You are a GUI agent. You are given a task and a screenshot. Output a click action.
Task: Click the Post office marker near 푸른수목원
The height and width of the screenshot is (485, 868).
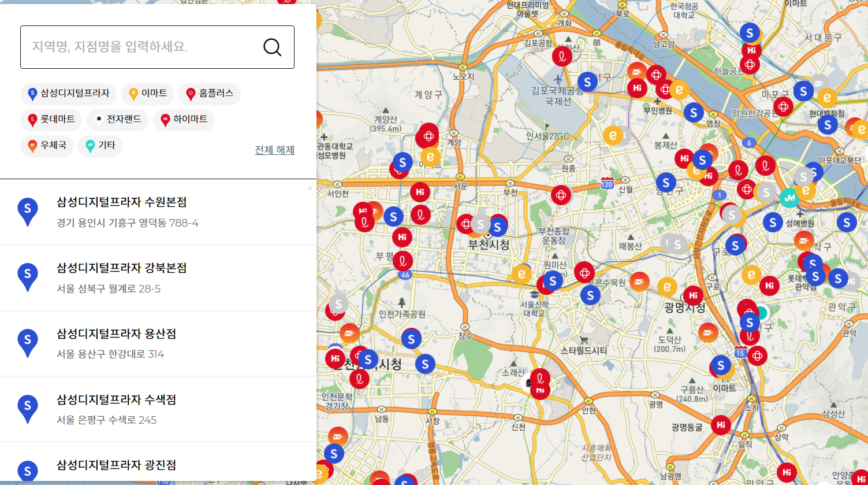coord(639,282)
